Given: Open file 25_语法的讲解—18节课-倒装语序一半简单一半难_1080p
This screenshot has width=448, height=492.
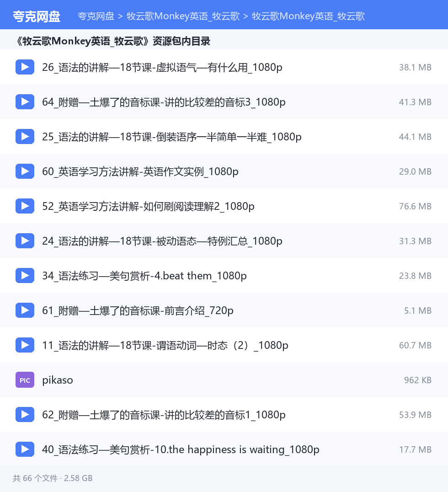Looking at the screenshot, I should point(172,137).
